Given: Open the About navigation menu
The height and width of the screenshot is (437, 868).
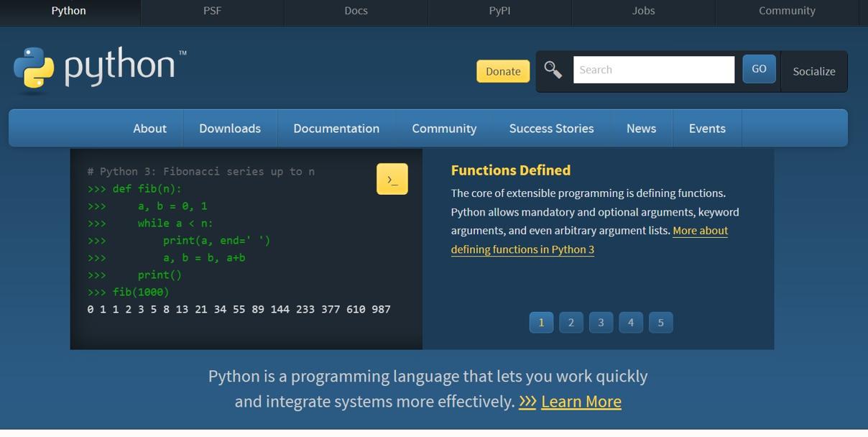Looking at the screenshot, I should click(149, 129).
